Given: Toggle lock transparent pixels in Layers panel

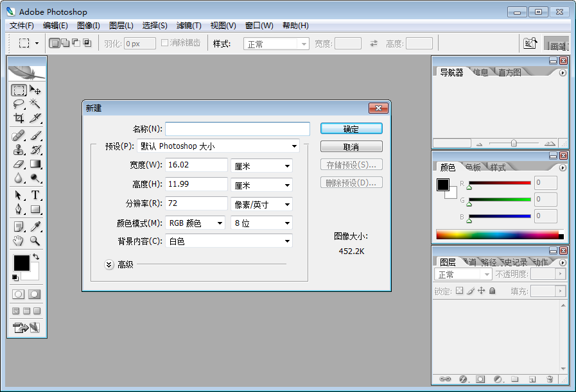Looking at the screenshot, I should point(459,291).
